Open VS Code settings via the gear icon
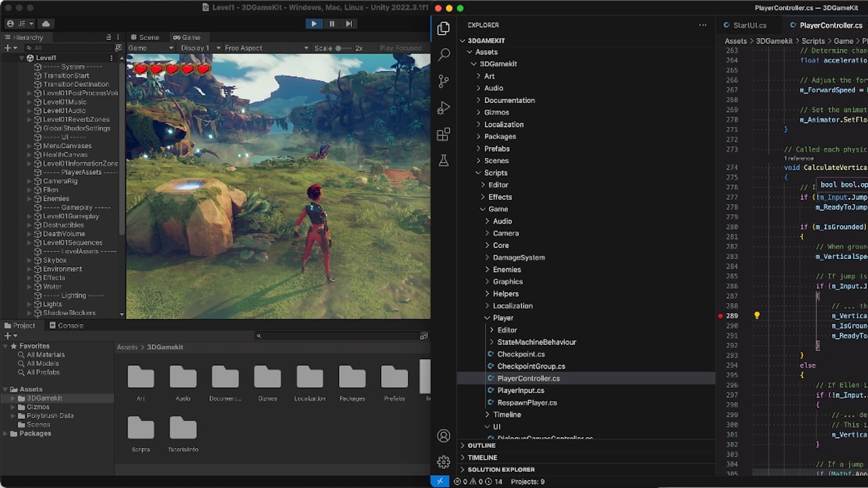Viewport: 868px width, 488px height. coord(443,462)
